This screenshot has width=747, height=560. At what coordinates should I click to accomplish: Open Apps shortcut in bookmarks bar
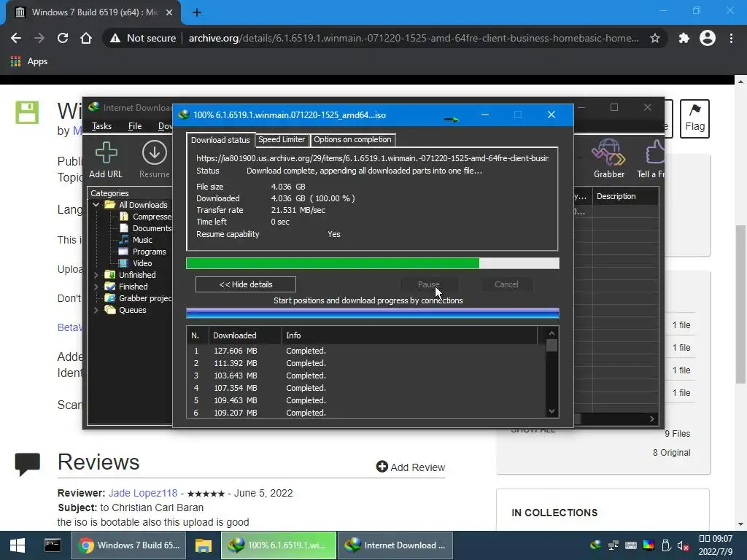pyautogui.click(x=29, y=61)
